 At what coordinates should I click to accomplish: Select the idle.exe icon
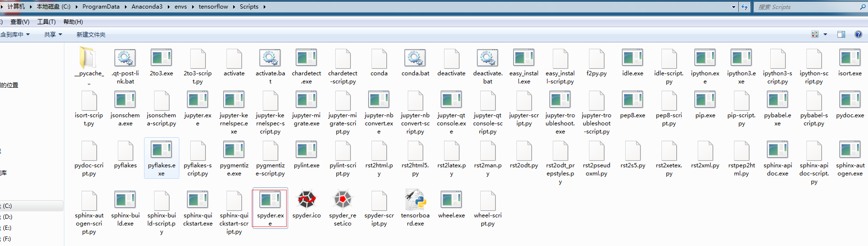click(x=632, y=58)
